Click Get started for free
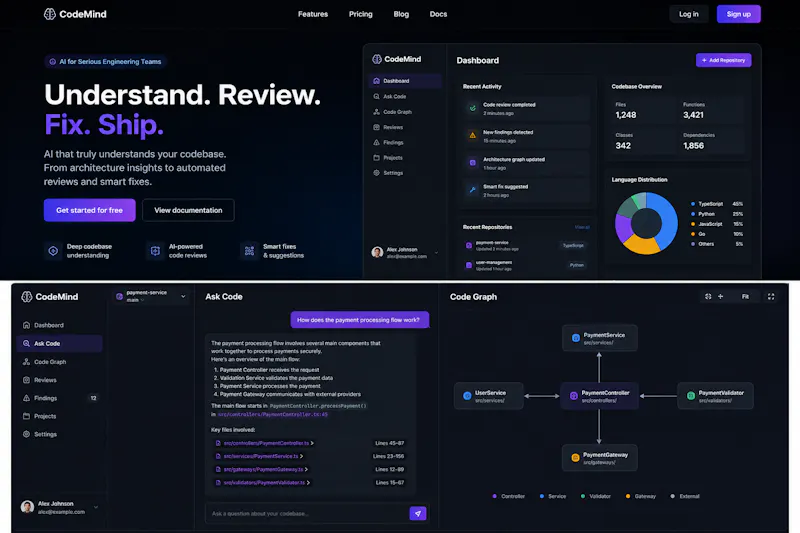The height and width of the screenshot is (533, 800). tap(89, 210)
